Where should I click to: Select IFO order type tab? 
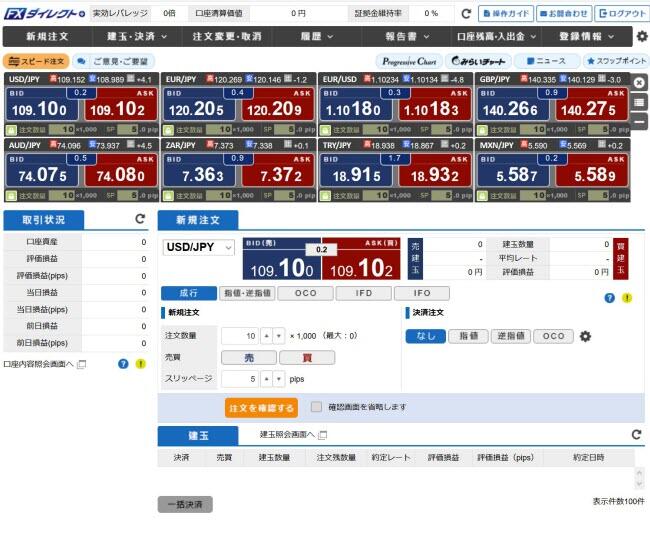tap(422, 293)
